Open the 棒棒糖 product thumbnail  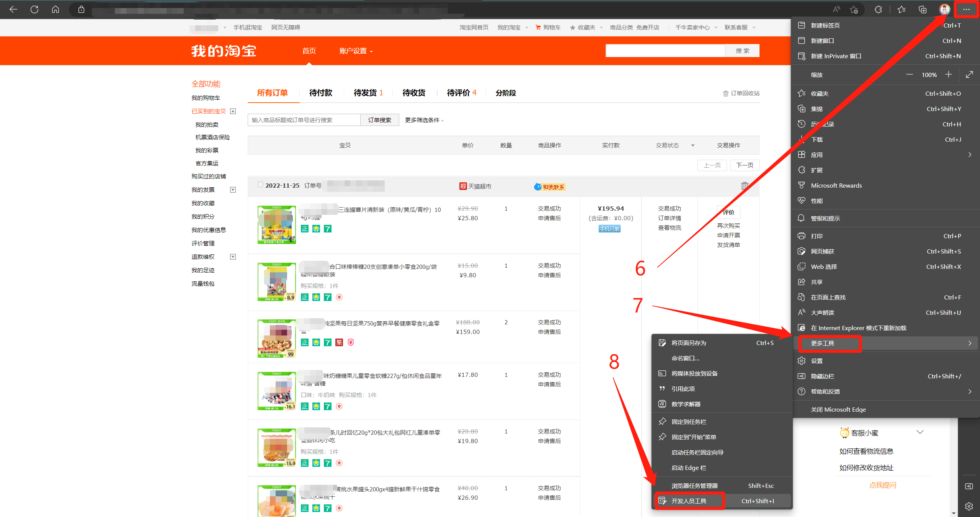[277, 282]
